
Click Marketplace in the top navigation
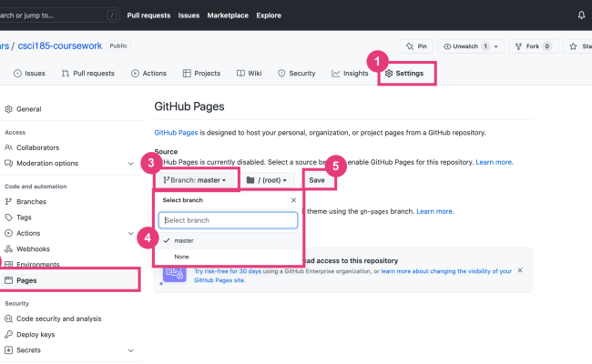[x=228, y=15]
